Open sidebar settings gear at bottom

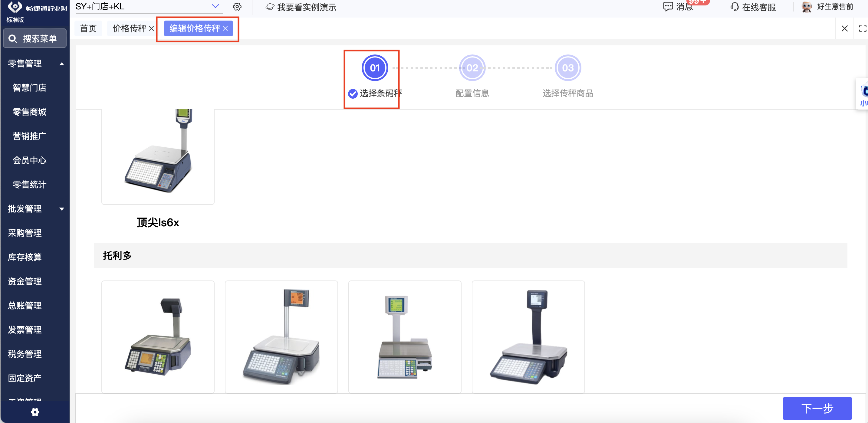(x=35, y=412)
